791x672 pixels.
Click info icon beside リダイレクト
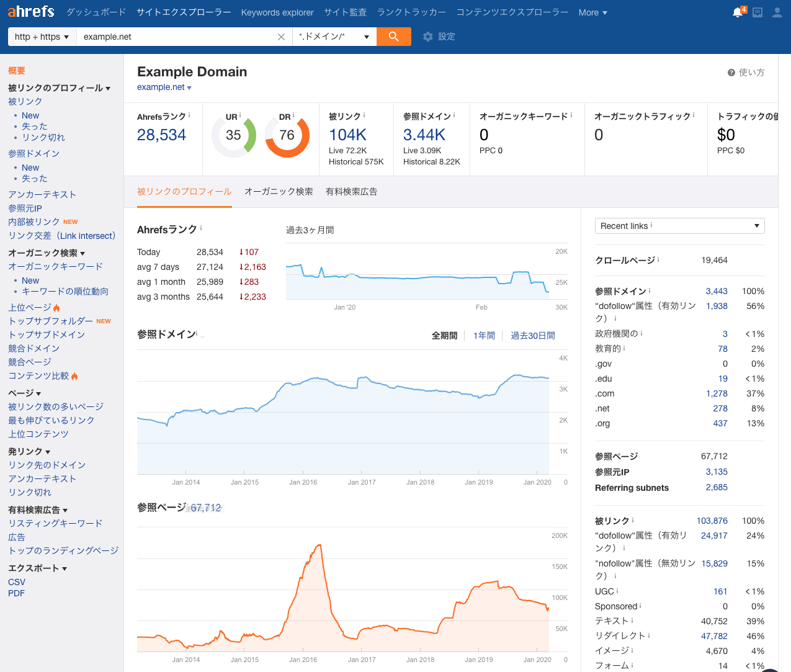649,635
